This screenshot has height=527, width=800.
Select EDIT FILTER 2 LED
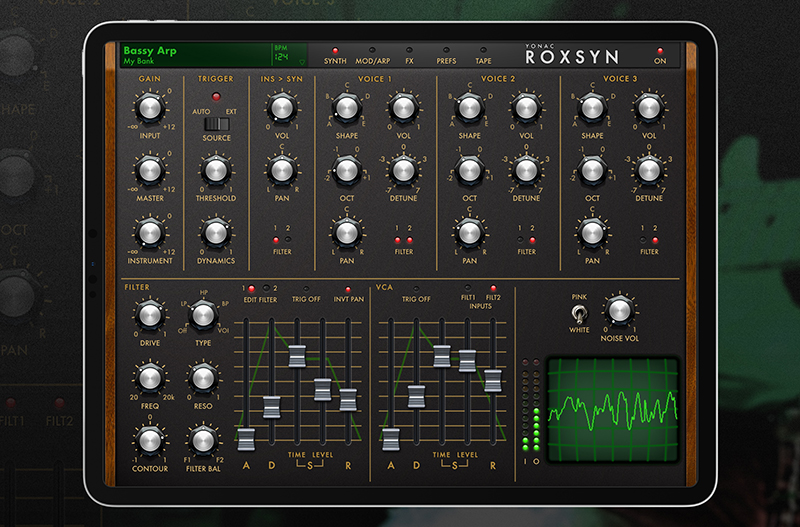[x=266, y=289]
